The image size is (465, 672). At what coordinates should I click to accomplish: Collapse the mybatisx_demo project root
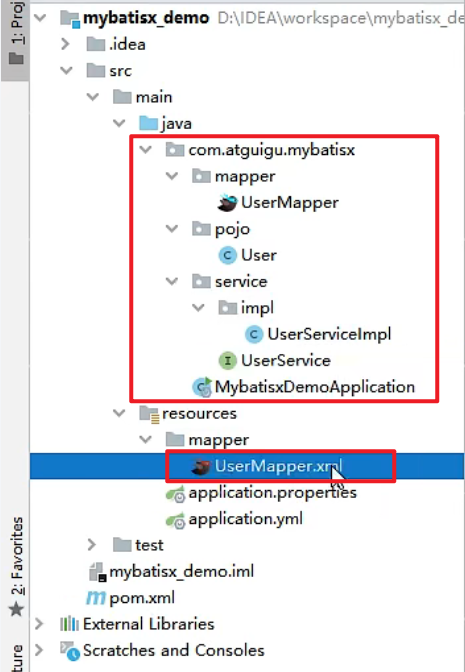point(40,18)
